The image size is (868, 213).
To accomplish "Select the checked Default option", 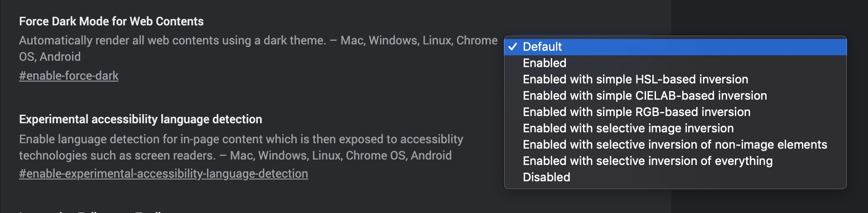I will click(542, 47).
